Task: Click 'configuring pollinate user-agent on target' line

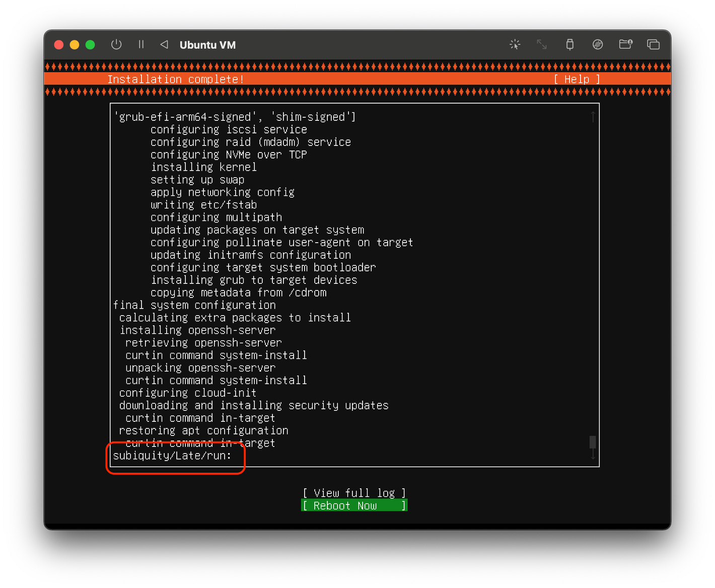Action: pos(282,242)
